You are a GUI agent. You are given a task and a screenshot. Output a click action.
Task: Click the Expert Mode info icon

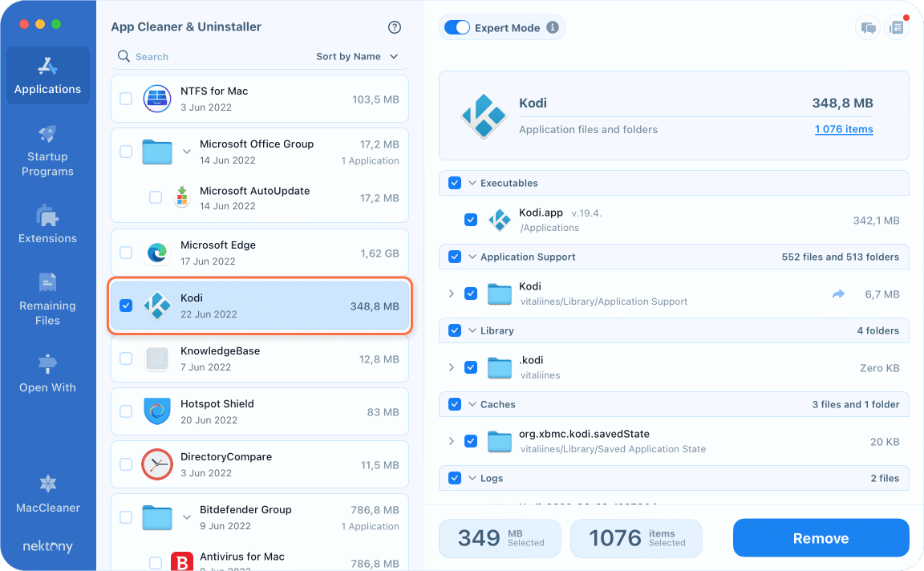pos(552,28)
